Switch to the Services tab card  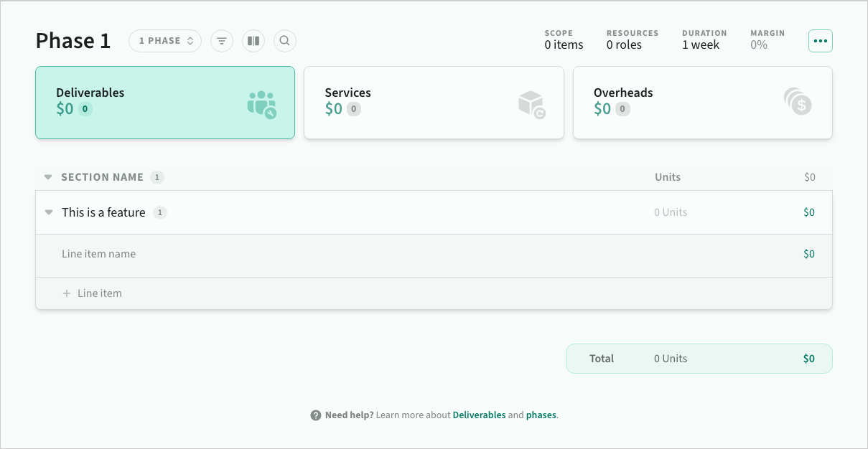(x=434, y=103)
